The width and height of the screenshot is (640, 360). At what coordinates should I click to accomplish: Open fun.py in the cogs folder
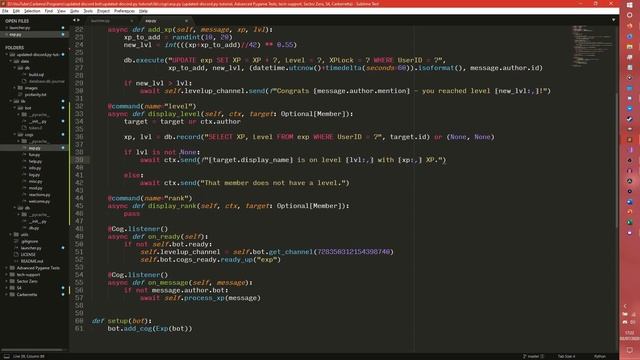34,155
